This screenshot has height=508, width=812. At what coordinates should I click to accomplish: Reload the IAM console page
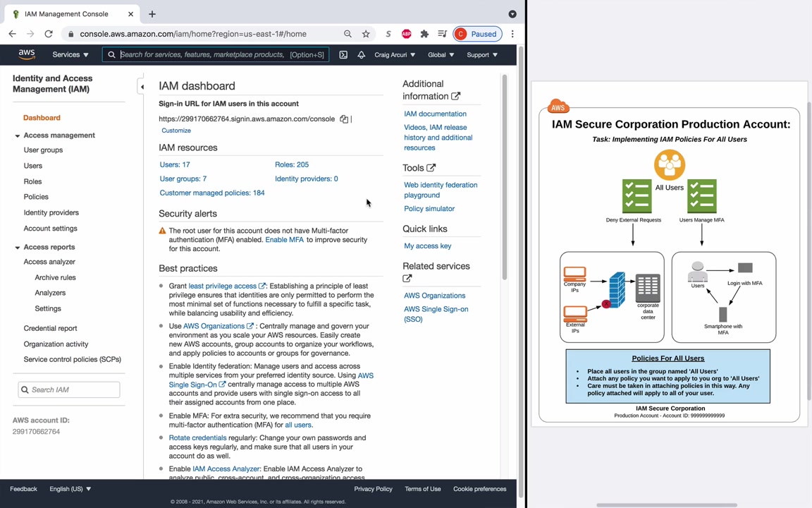[49, 34]
